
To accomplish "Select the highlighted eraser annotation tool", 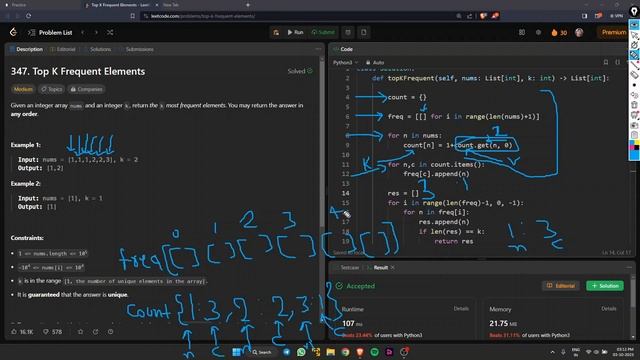I will 634,55.
